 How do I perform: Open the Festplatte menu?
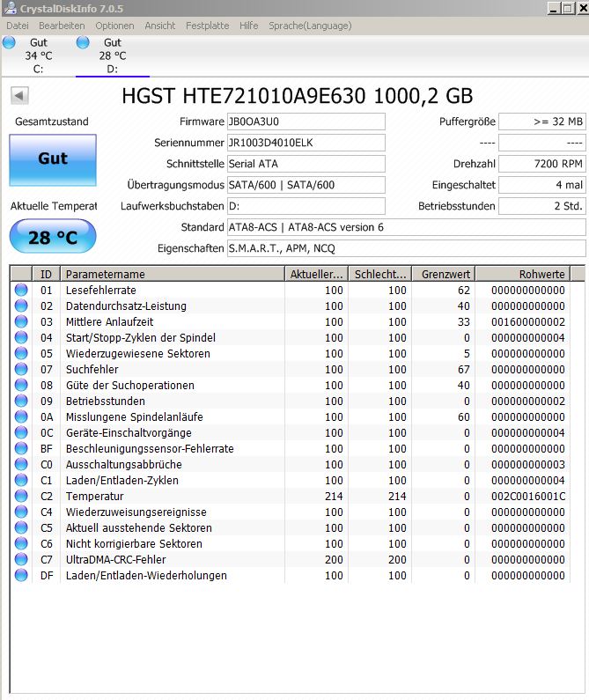click(207, 26)
